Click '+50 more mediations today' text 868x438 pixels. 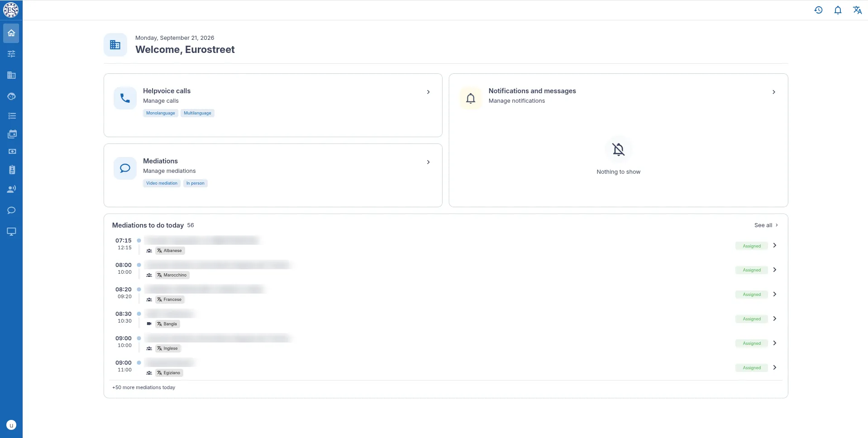(x=143, y=387)
